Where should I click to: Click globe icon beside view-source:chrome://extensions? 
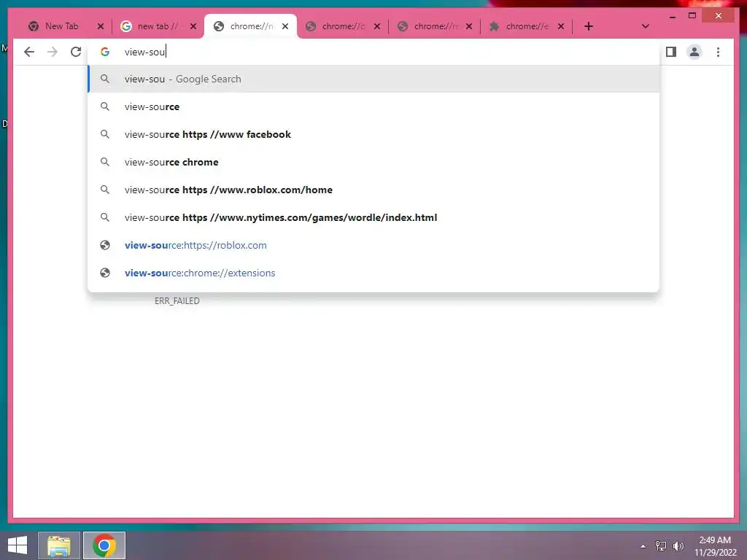(x=105, y=273)
